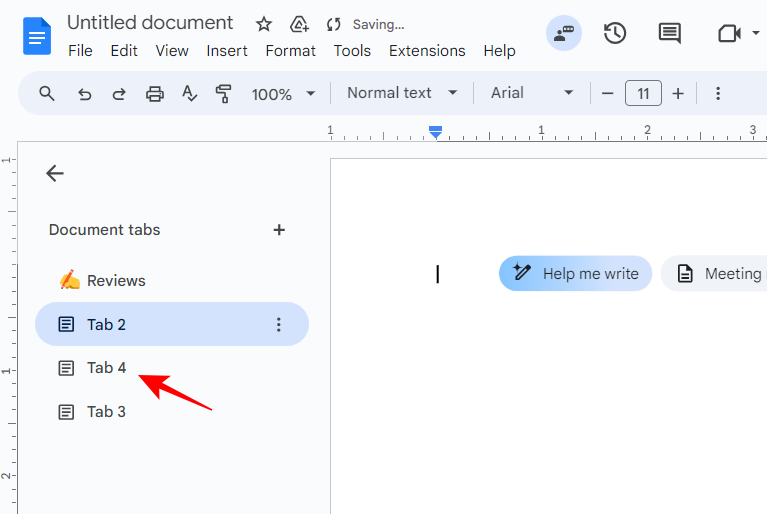Undo the last action
767x514 pixels.
coord(85,94)
